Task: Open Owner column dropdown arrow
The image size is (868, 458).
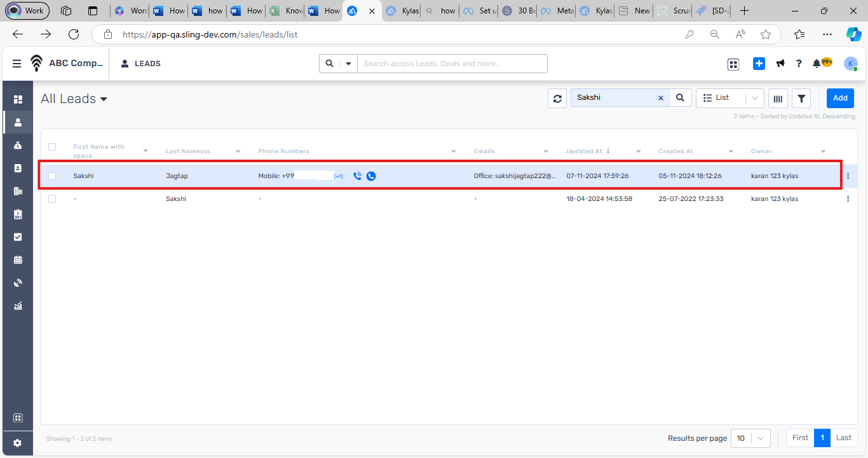Action: pyautogui.click(x=824, y=151)
